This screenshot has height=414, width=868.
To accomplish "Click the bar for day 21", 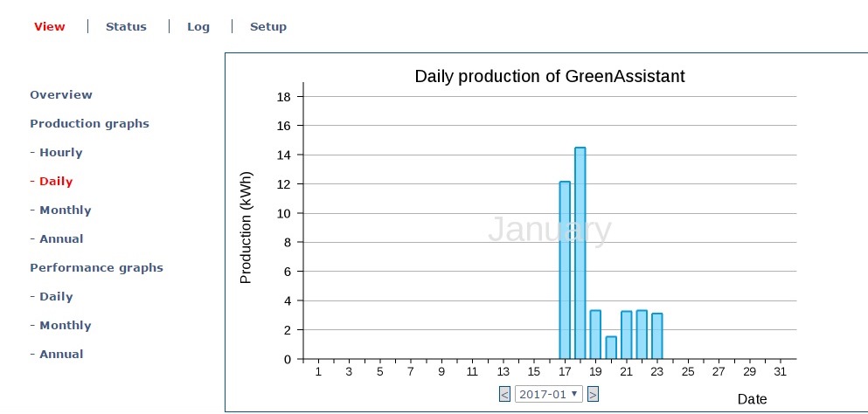I will point(627,335).
